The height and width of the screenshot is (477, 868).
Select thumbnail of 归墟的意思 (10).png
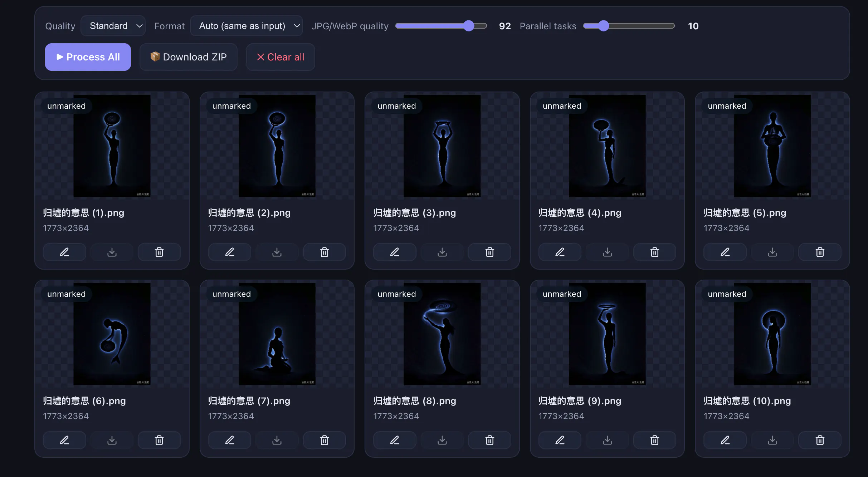(x=772, y=334)
